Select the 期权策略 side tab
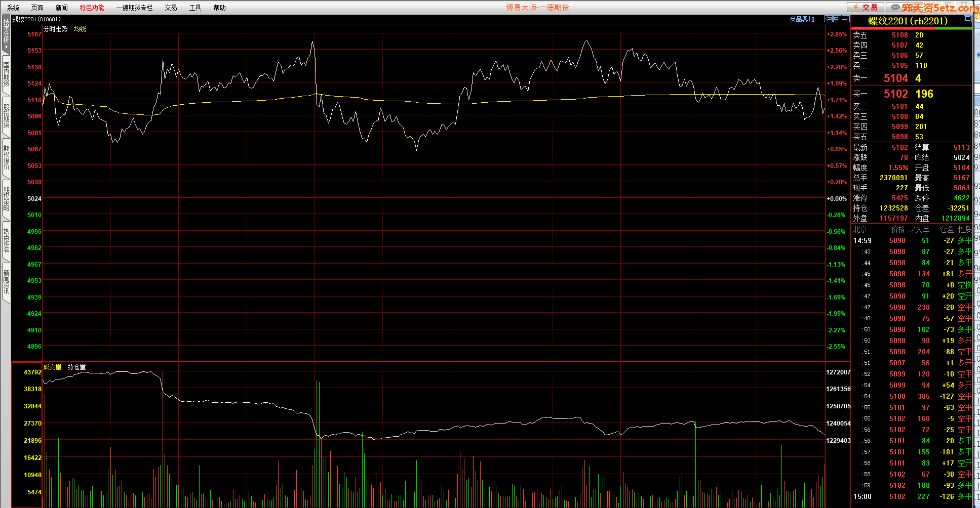The height and width of the screenshot is (508, 980). pyautogui.click(x=6, y=199)
